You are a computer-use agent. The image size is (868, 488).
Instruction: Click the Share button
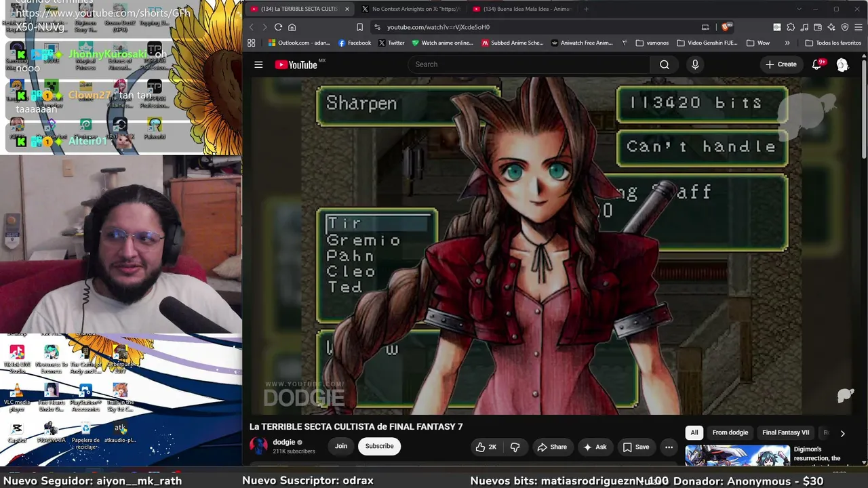pos(552,447)
